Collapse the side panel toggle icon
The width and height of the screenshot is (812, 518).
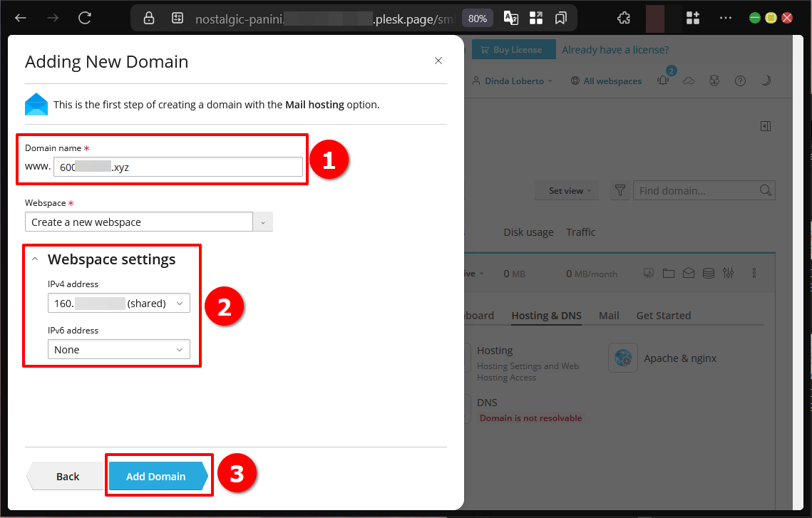coord(766,126)
